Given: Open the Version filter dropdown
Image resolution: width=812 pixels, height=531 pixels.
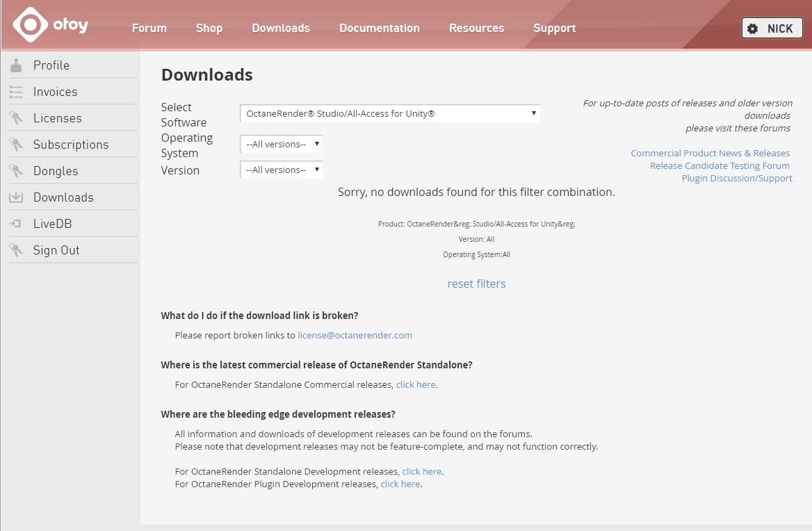Looking at the screenshot, I should [x=282, y=170].
